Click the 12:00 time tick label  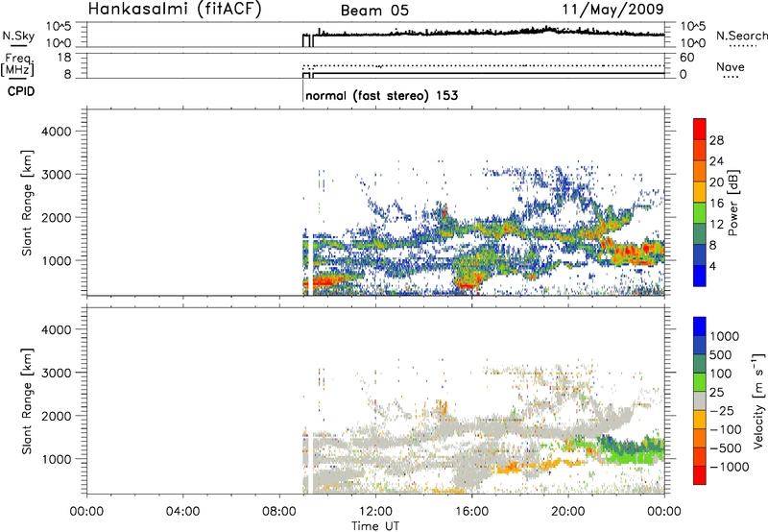click(x=375, y=512)
